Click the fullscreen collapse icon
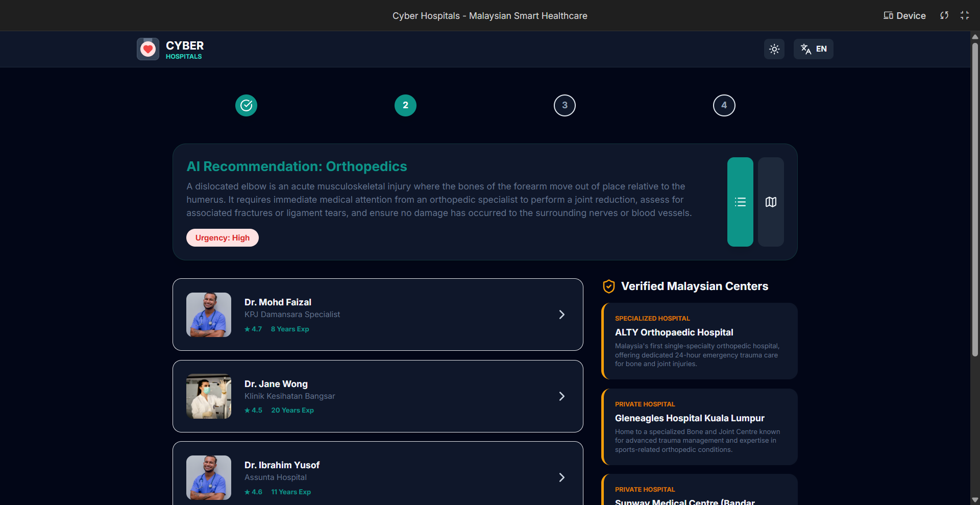This screenshot has height=505, width=980. 965,16
